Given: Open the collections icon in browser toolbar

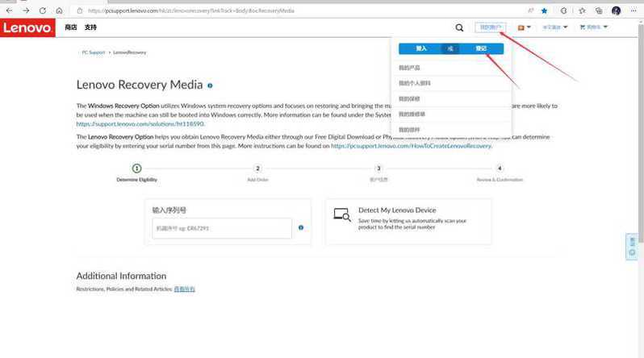Looking at the screenshot, I should pyautogui.click(x=599, y=10).
